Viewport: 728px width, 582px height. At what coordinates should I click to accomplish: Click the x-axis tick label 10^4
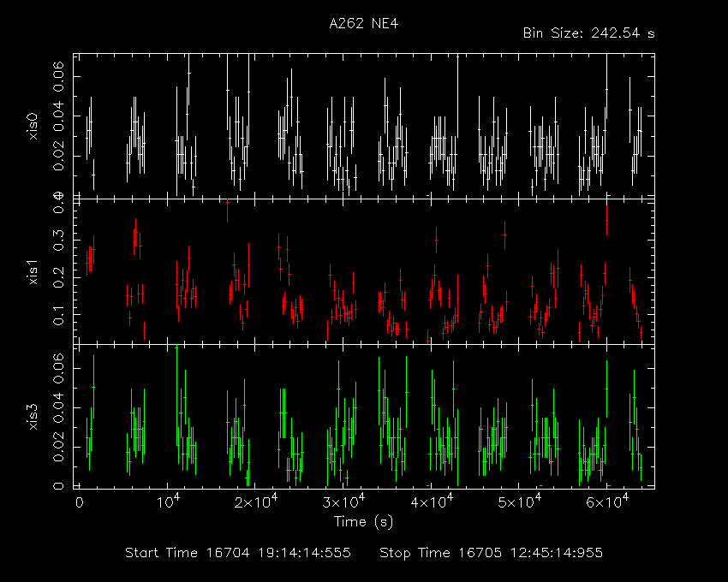[167, 502]
